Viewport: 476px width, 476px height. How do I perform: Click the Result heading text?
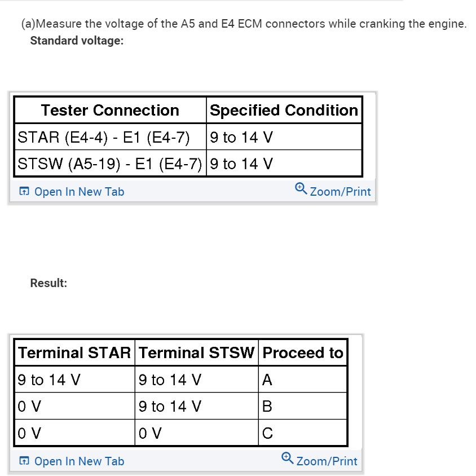coord(49,283)
